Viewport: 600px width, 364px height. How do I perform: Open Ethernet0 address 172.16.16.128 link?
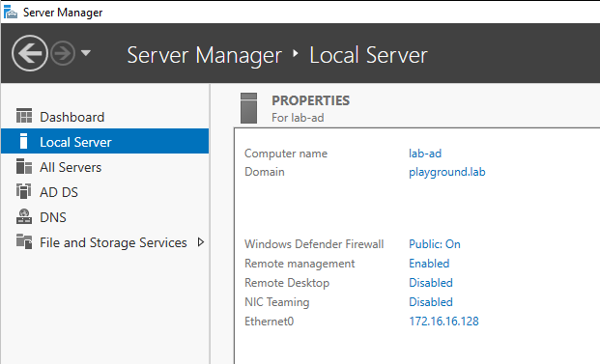coord(443,322)
